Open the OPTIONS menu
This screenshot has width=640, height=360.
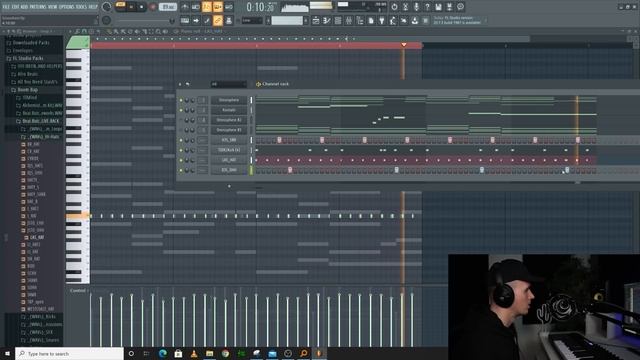[67, 7]
